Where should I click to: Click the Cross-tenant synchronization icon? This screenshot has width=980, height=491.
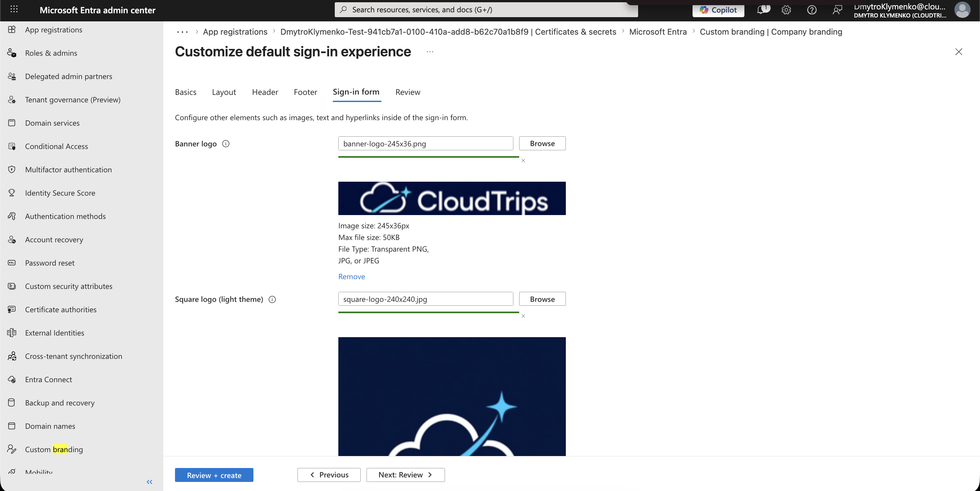click(x=12, y=356)
